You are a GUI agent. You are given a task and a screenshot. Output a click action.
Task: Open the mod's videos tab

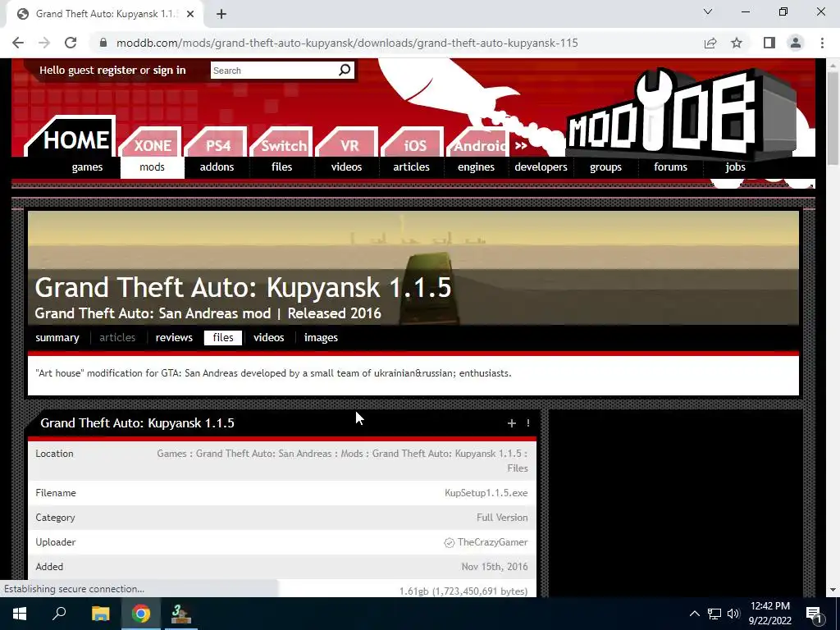(x=269, y=337)
